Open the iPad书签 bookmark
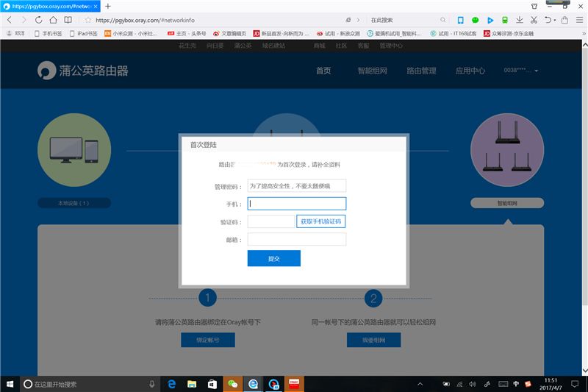The width and height of the screenshot is (588, 392). (x=84, y=33)
